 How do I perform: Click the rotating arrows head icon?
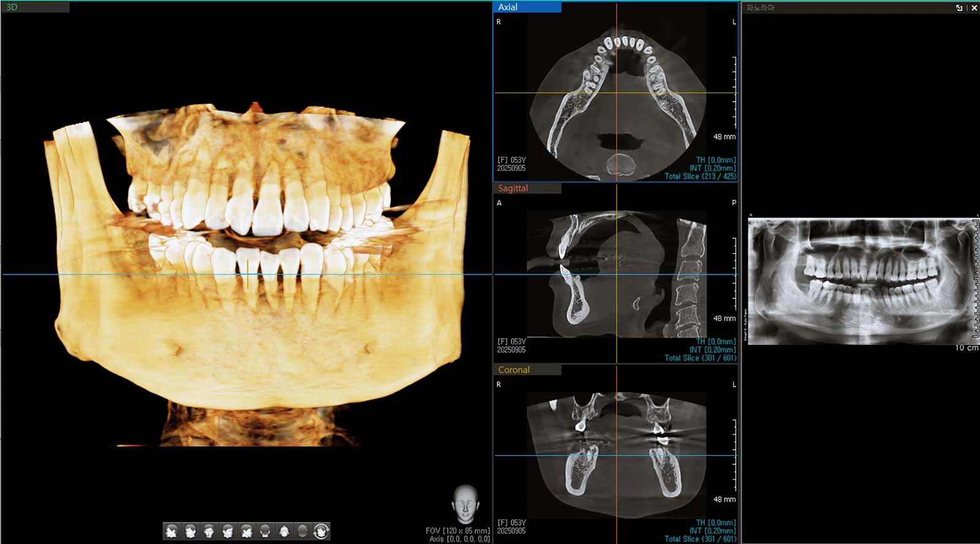(x=322, y=531)
